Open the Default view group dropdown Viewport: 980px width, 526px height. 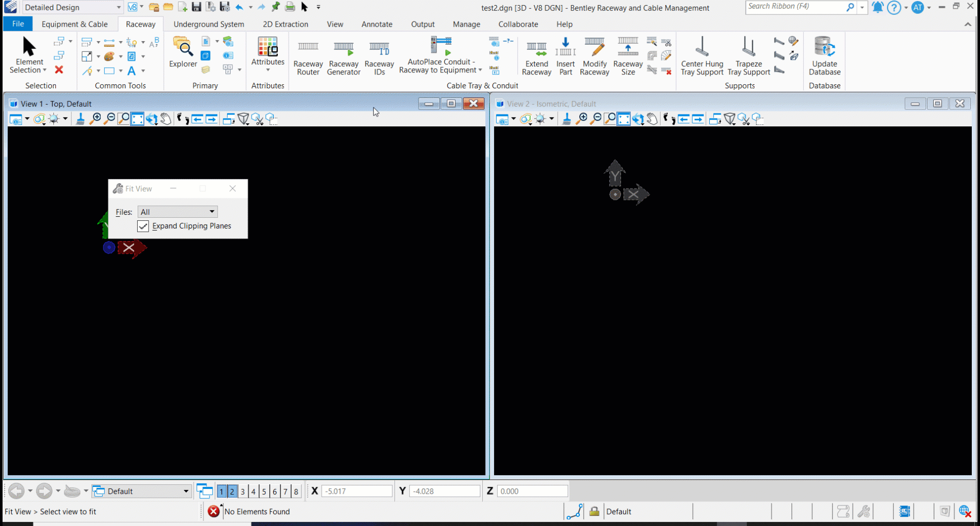click(x=186, y=492)
